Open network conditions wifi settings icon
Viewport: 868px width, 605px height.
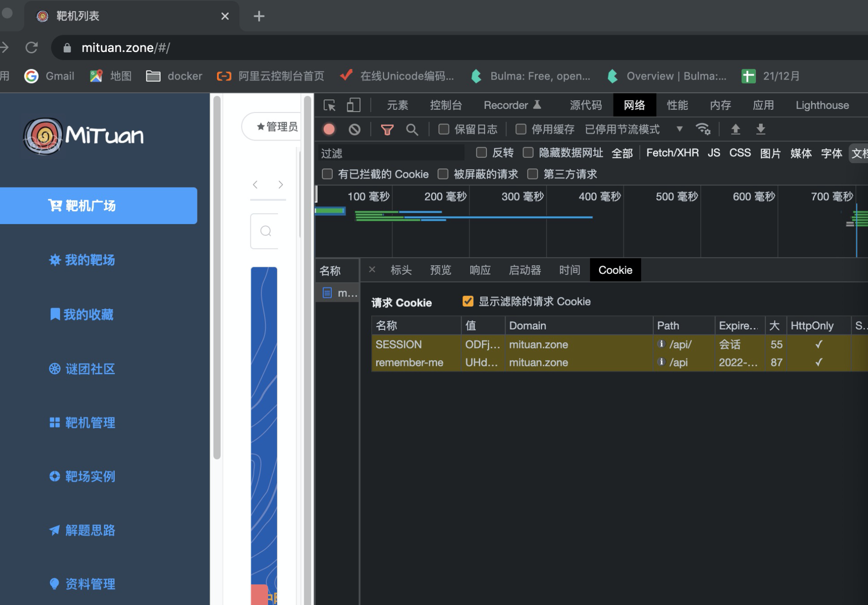point(703,129)
